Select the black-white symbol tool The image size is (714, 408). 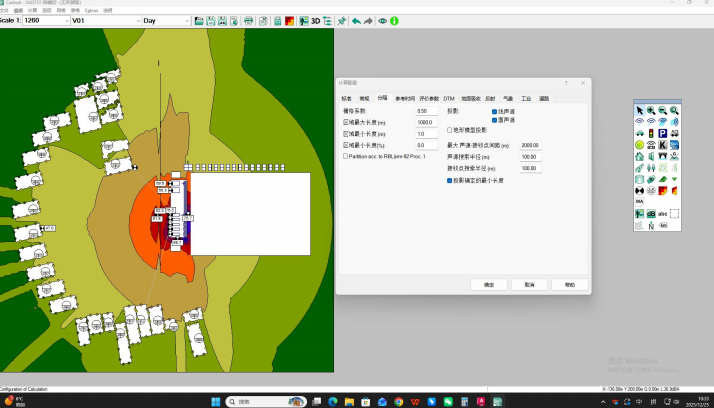click(639, 191)
